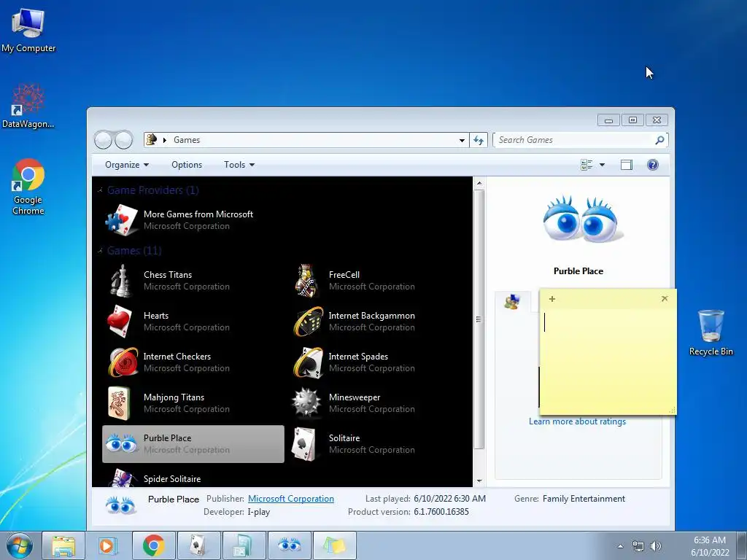747x560 pixels.
Task: Select the Internet Checkers icon
Action: (123, 362)
